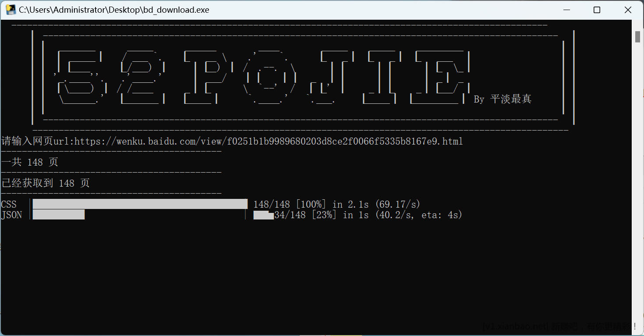644x336 pixels.
Task: Close the bd_download.exe window
Action: coord(627,10)
